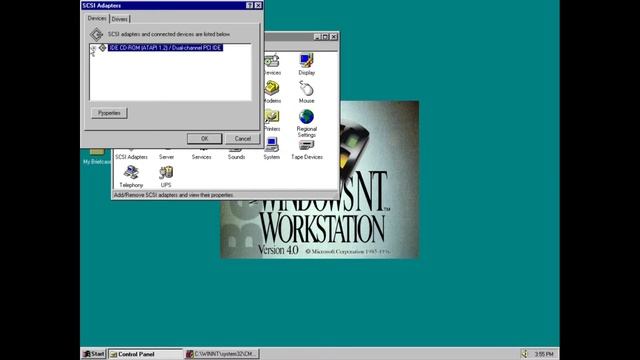Open the Mouse icon in Control Panel
The width and height of the screenshot is (640, 360).
pyautogui.click(x=306, y=88)
